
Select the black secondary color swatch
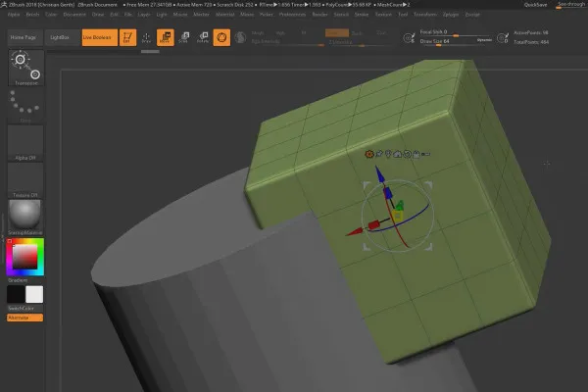pos(16,294)
